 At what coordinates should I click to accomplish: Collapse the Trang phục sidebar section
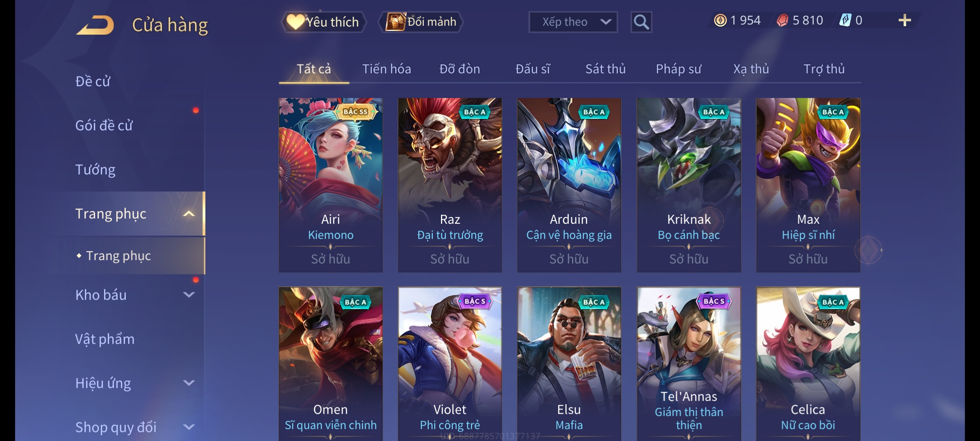(189, 214)
